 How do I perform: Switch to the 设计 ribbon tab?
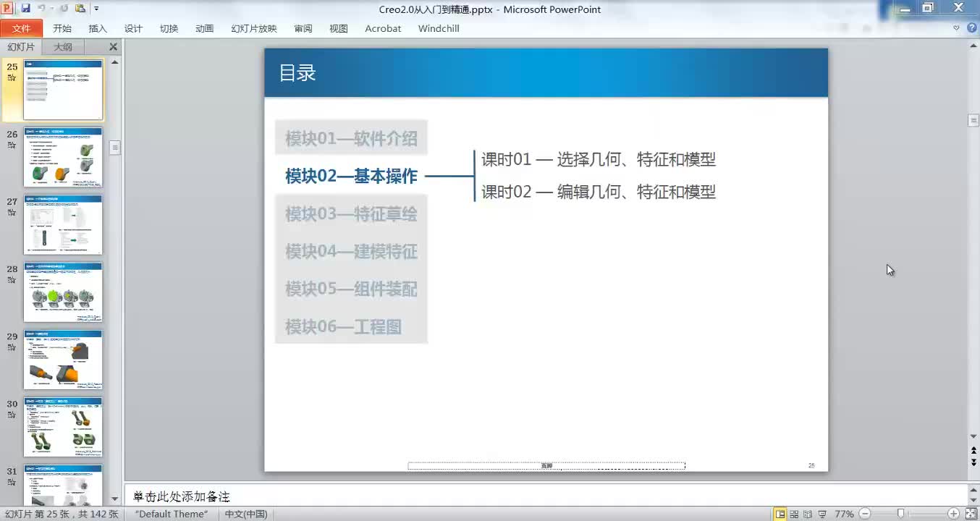pyautogui.click(x=133, y=29)
